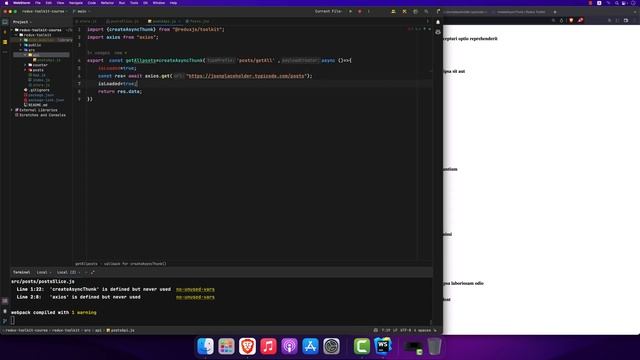Open the redux-toolkit-course project dropdown in title bar
The image size is (640, 360).
pyautogui.click(x=45, y=11)
